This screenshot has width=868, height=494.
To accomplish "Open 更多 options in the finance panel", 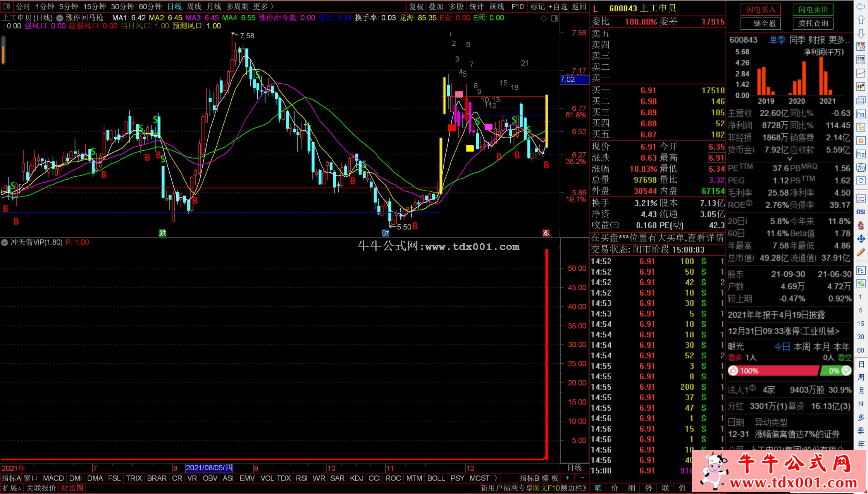I will coord(839,40).
